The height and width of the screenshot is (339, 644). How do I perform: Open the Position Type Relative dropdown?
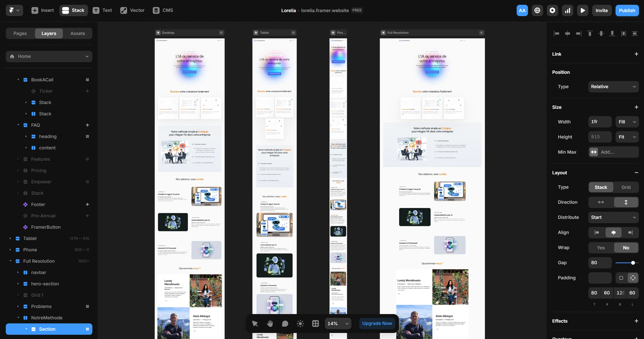(x=613, y=87)
